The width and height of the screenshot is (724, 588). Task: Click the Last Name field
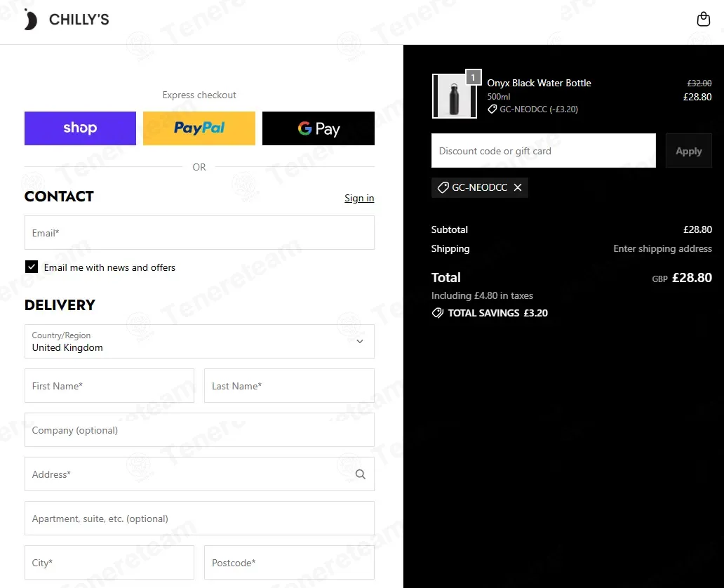tap(289, 386)
